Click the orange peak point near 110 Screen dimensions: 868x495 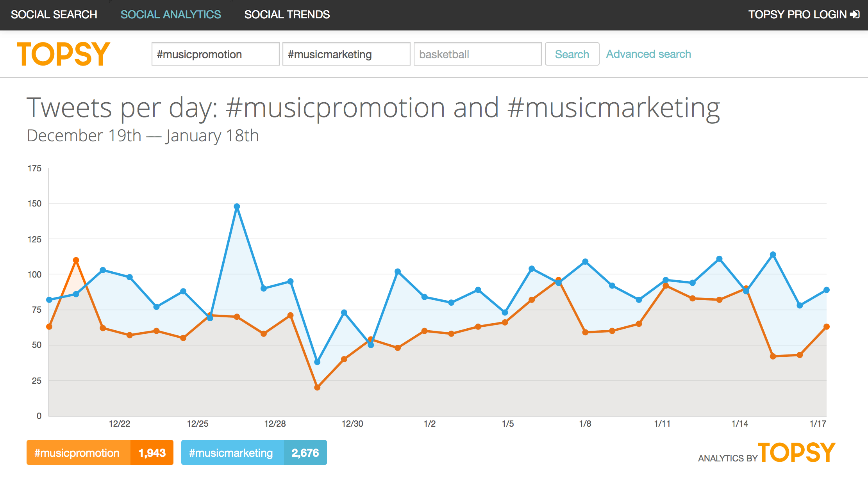(76, 260)
